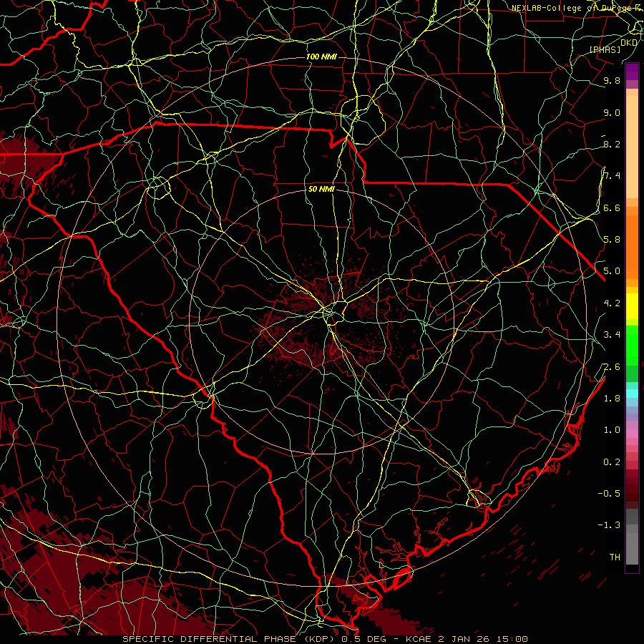The height and width of the screenshot is (644, 644).
Task: Click the -0.5 legend value
Action: point(609,494)
